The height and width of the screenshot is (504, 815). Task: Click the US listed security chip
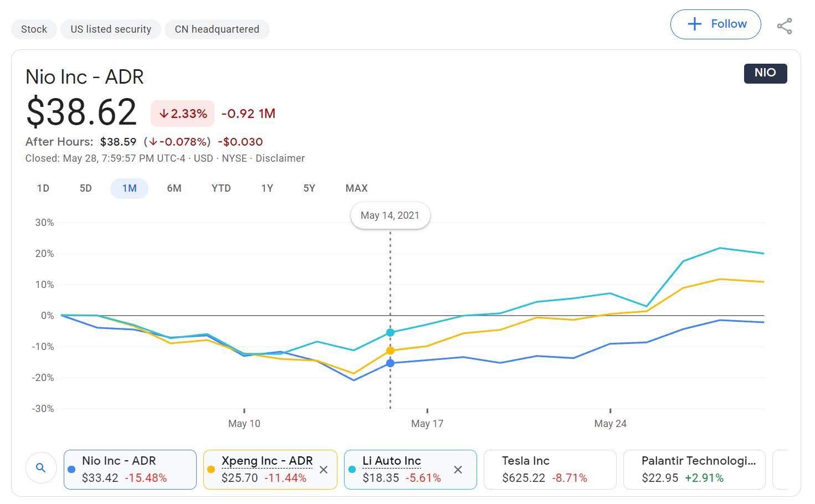point(111,29)
